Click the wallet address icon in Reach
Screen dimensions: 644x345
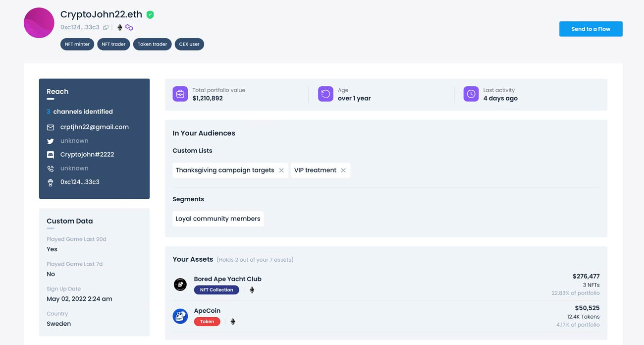click(51, 182)
